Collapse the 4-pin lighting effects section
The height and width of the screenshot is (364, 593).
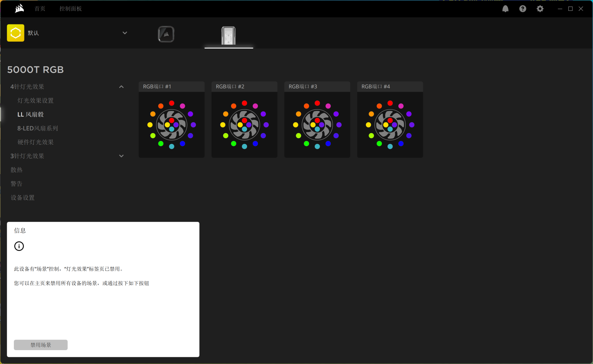coord(121,87)
